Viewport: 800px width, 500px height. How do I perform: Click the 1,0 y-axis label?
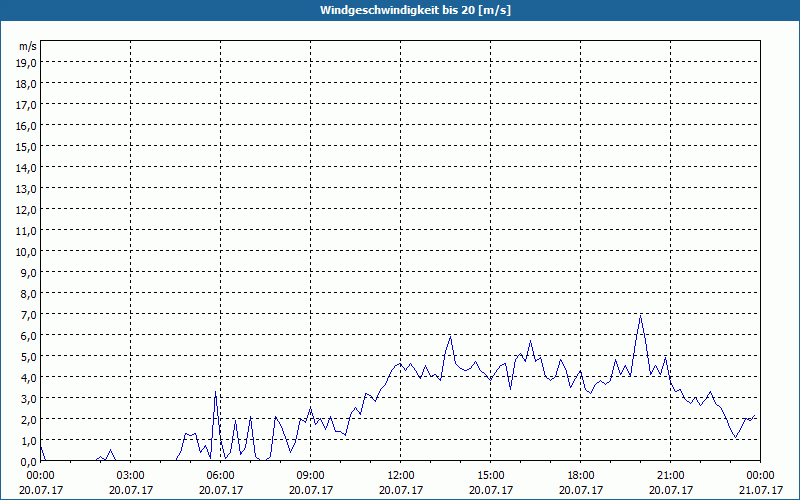(x=28, y=441)
